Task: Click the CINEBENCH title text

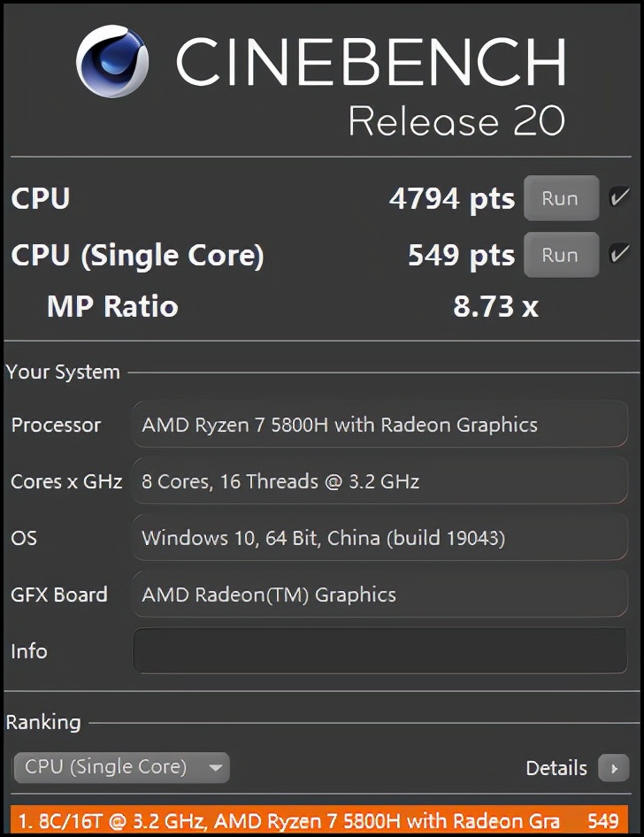Action: pyautogui.click(x=371, y=62)
